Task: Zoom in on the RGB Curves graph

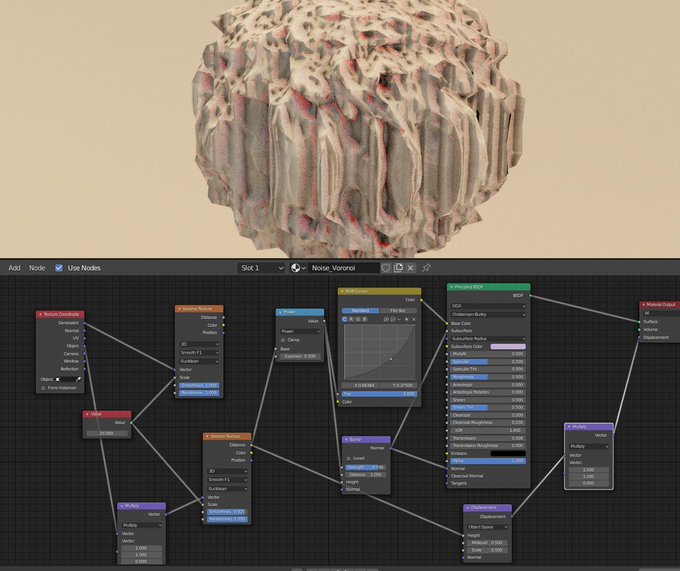Action: point(386,319)
